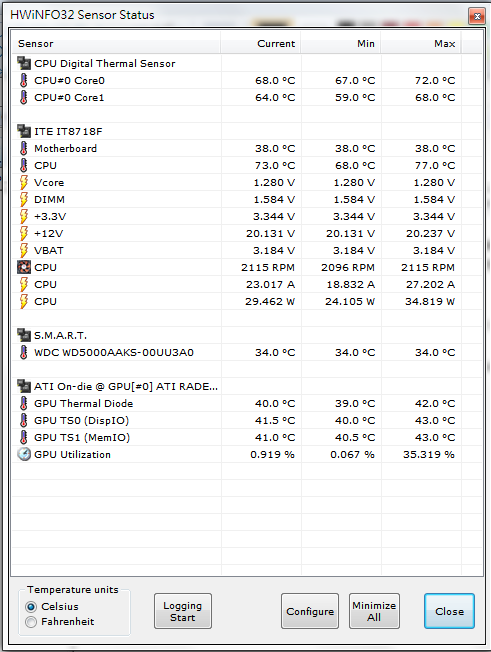This screenshot has height=652, width=491.
Task: Click the WDC WD5000AAKS drive thermometer icon
Action: click(x=24, y=353)
